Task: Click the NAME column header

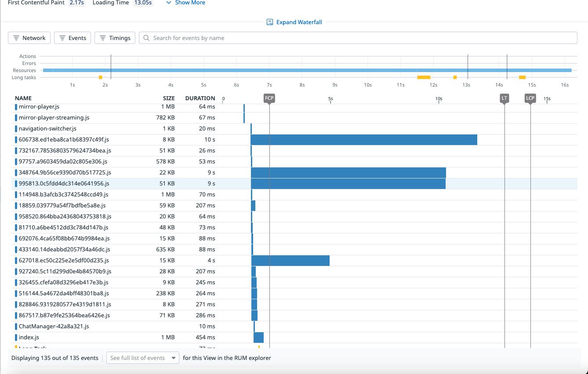Action: point(23,98)
